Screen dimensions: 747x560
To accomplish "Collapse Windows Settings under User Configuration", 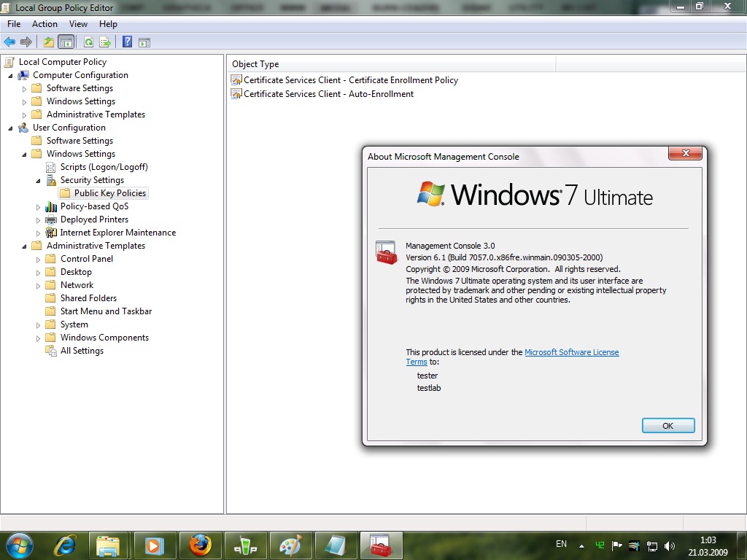I will pos(24,155).
